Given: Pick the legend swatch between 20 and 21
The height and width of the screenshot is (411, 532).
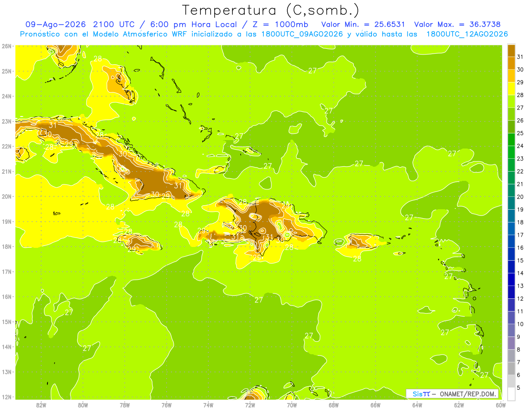Looking at the screenshot, I should coord(511,190).
